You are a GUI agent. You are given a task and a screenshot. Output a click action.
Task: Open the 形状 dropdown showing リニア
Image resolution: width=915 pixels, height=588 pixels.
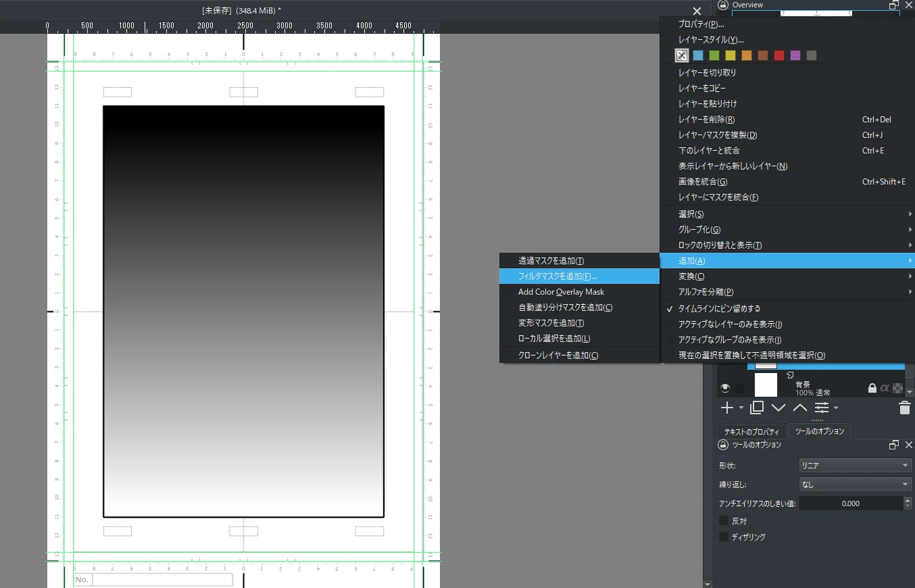click(855, 466)
